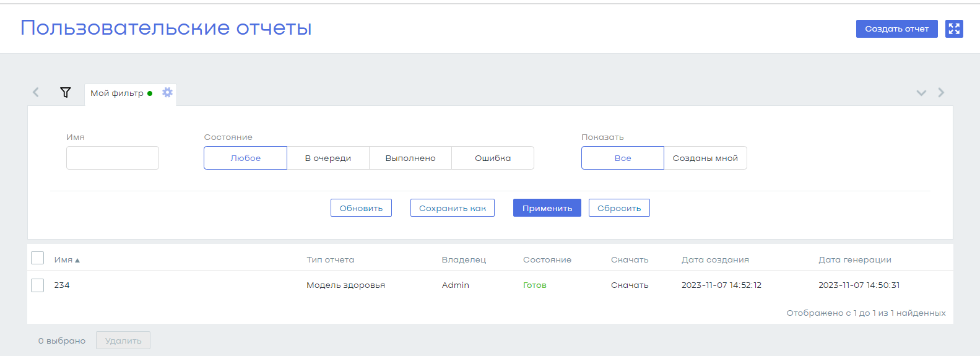This screenshot has height=356, width=980.
Task: Sort by Дата создания column header
Action: coord(715,260)
